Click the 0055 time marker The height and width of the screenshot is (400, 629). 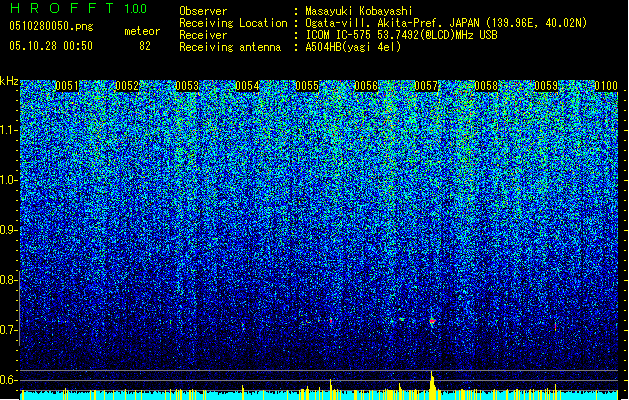[x=307, y=86]
